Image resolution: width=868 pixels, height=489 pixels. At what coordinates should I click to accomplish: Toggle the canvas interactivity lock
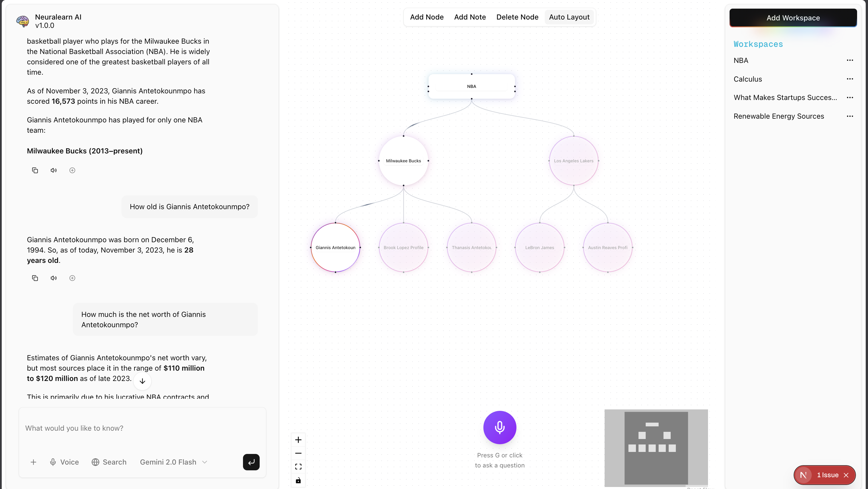tap(298, 480)
